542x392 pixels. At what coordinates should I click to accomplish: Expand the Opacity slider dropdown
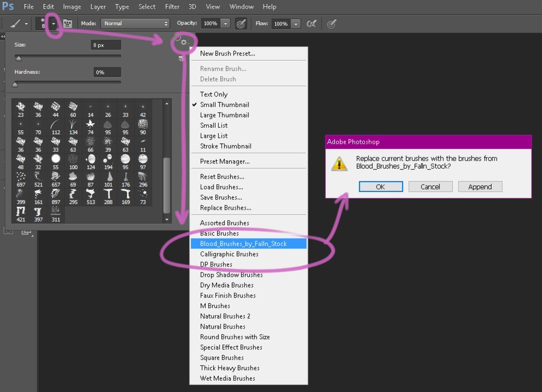point(225,23)
